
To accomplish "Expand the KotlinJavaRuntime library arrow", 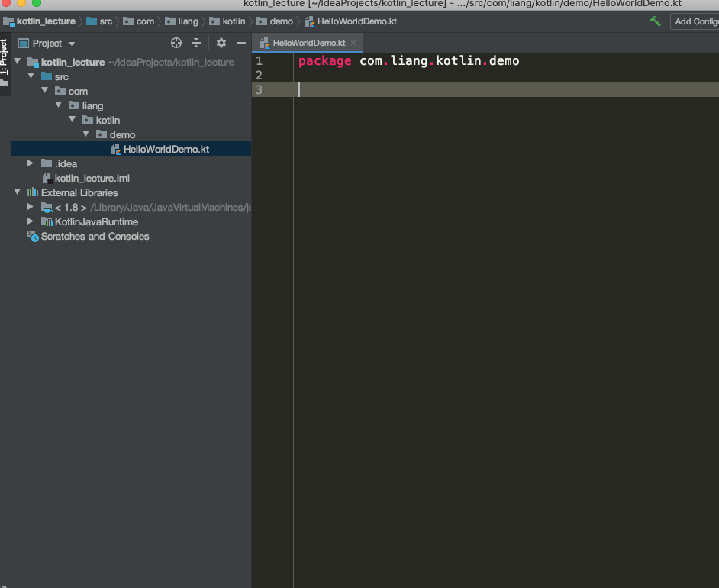I will point(31,221).
